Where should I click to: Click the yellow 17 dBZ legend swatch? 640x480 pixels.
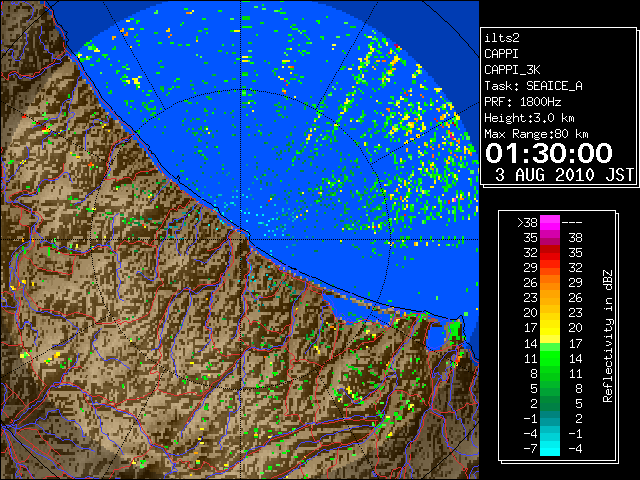(550, 328)
